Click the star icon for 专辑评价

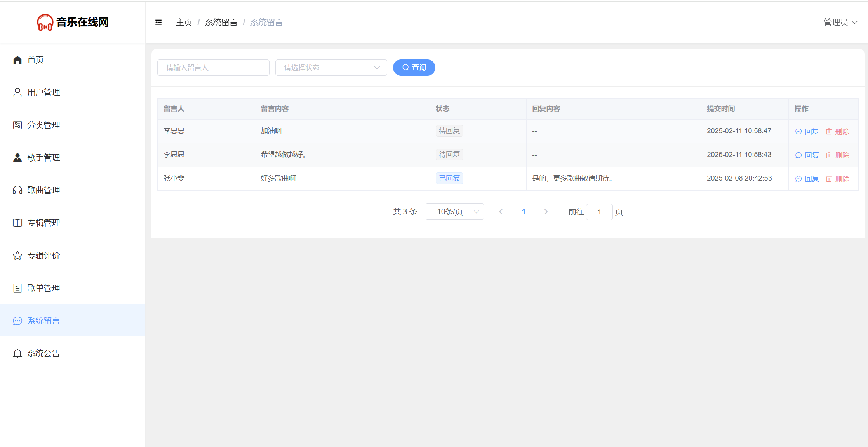pos(17,256)
